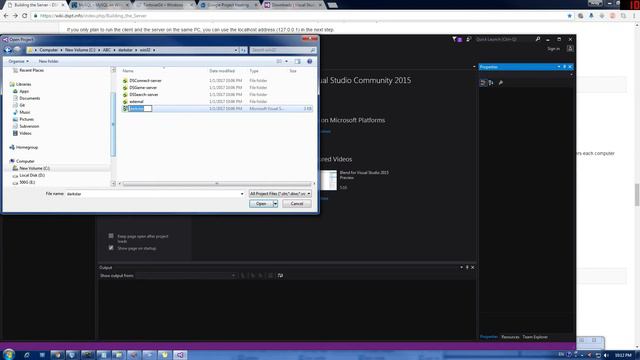Pin the Output panel
This screenshot has width=640, height=360.
click(467, 267)
